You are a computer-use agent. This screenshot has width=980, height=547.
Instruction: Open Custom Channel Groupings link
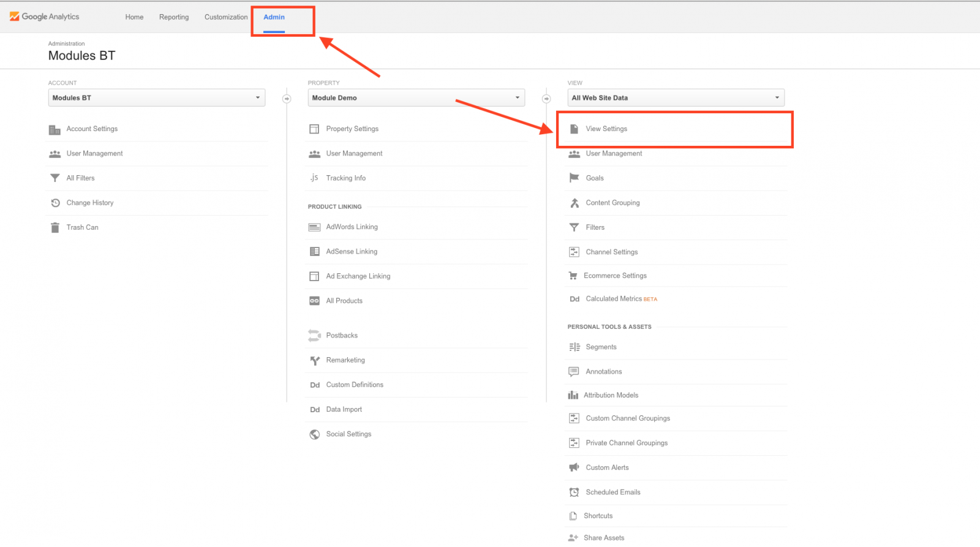pos(628,418)
